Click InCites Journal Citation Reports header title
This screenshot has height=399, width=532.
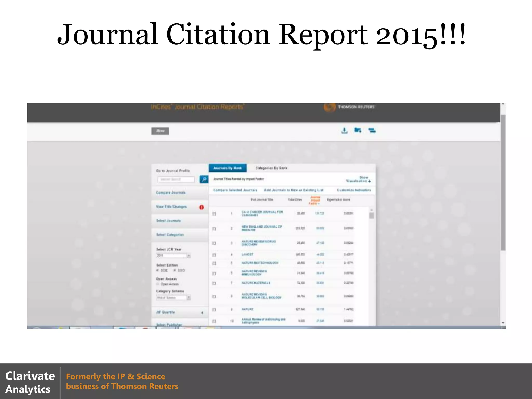pos(197,107)
